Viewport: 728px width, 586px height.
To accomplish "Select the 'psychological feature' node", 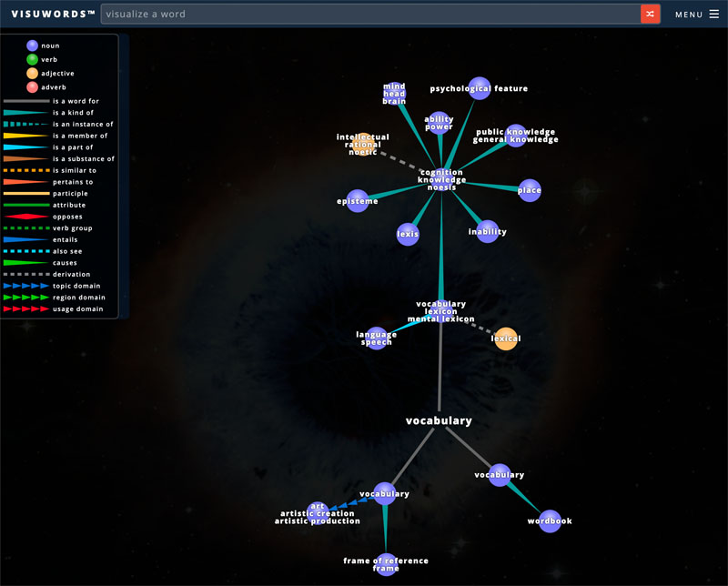I will (480, 88).
